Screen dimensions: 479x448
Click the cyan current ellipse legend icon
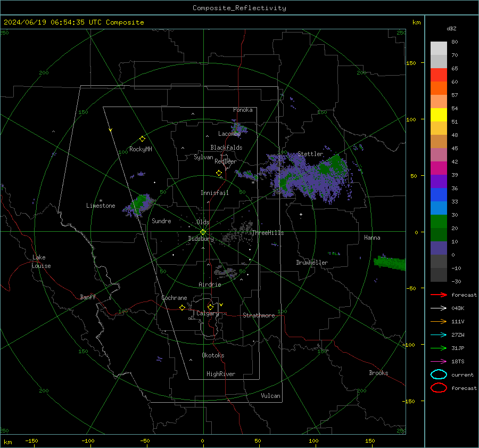click(439, 374)
